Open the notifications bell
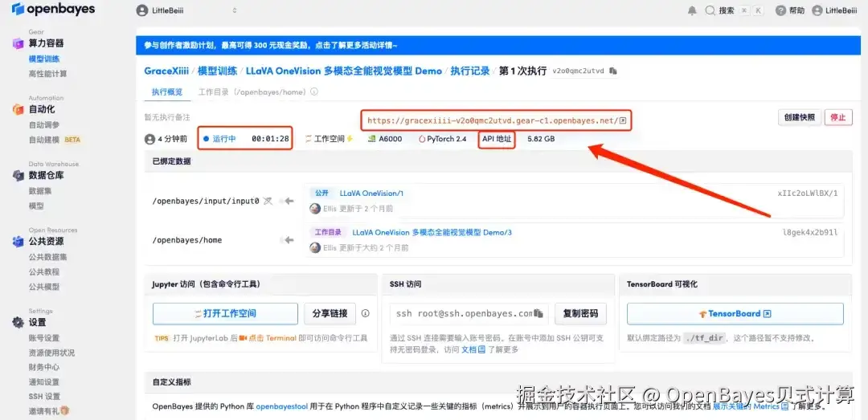The width and height of the screenshot is (868, 420). click(x=692, y=10)
